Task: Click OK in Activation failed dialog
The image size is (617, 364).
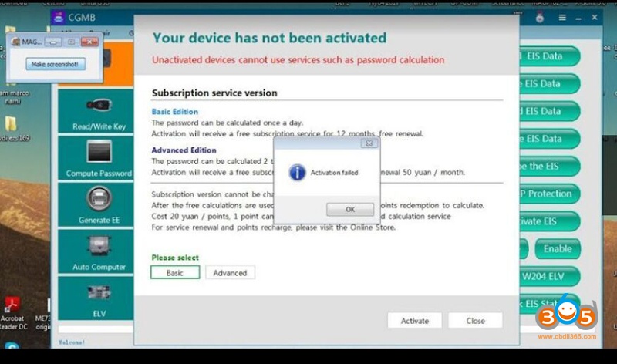Action: pos(350,209)
